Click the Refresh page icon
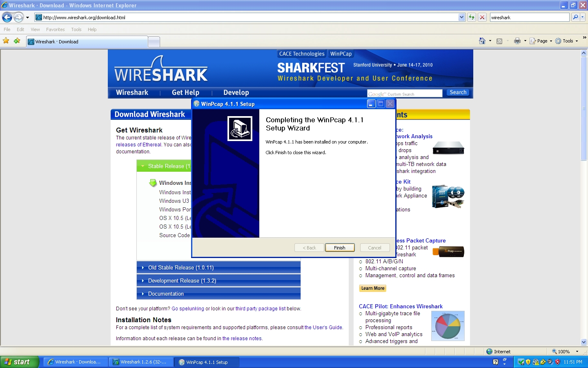This screenshot has height=368, width=588. click(x=472, y=17)
